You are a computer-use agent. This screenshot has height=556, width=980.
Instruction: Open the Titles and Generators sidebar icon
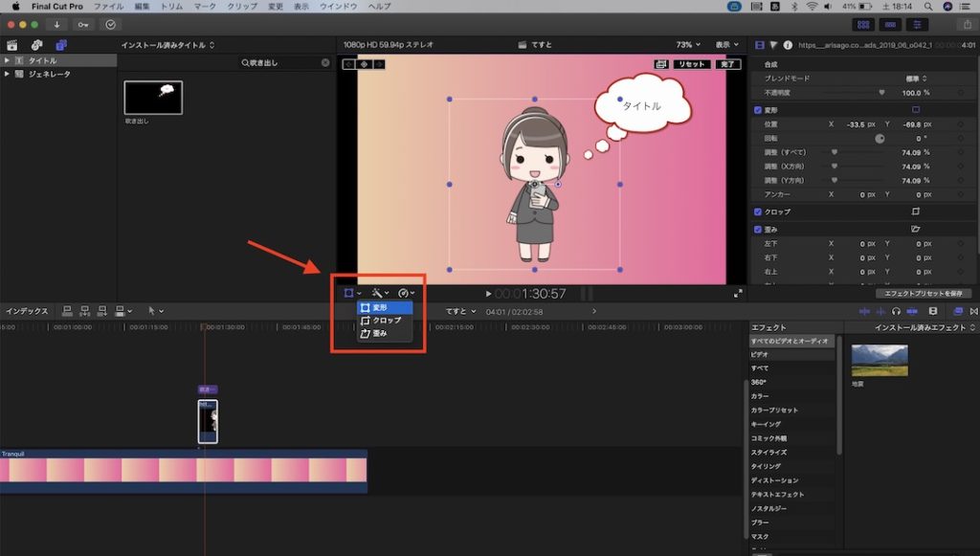click(60, 44)
